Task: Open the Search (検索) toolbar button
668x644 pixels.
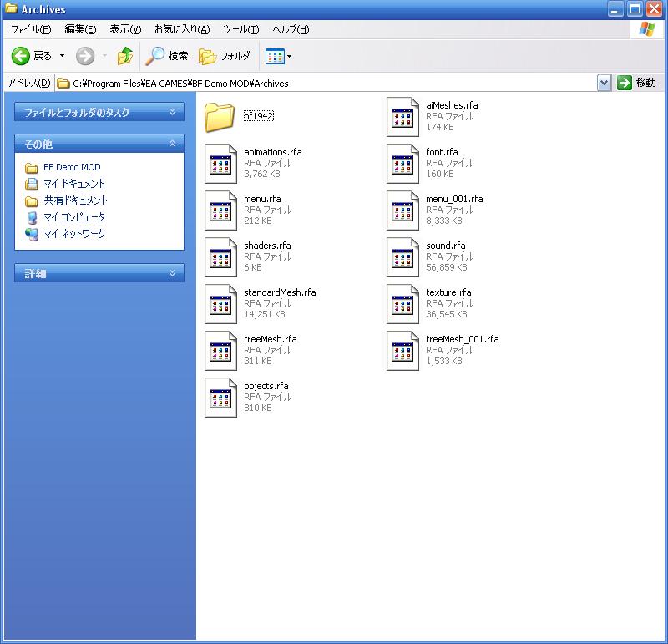Action: 166,56
